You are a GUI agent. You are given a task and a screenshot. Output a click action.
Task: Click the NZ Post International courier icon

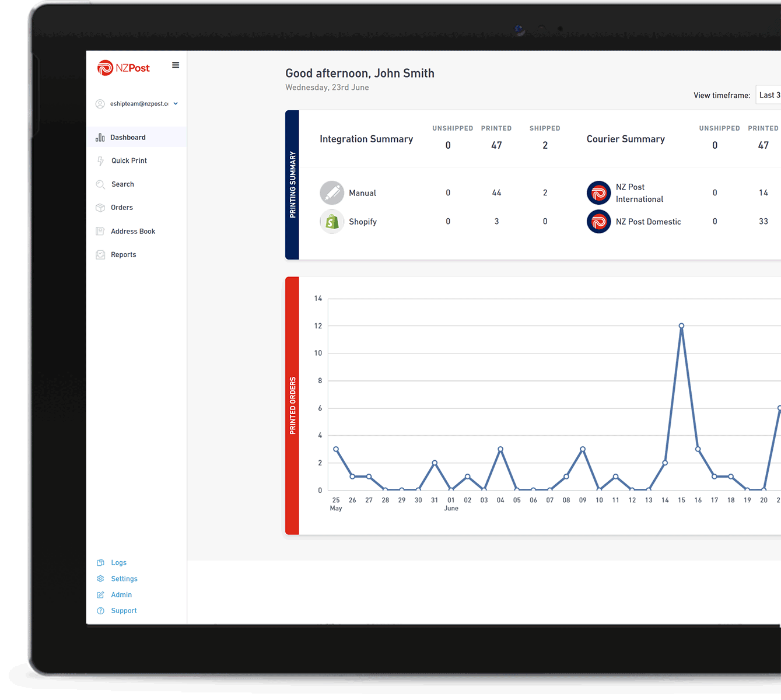(598, 192)
